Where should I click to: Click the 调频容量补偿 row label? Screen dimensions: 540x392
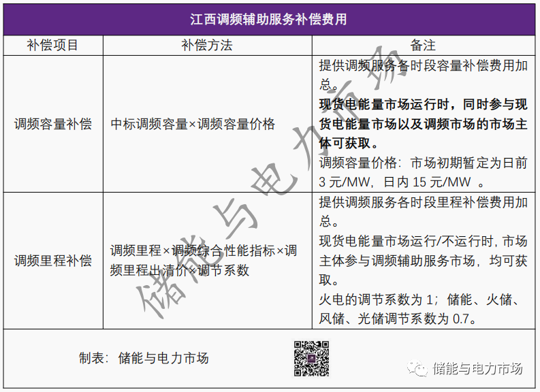(52, 125)
